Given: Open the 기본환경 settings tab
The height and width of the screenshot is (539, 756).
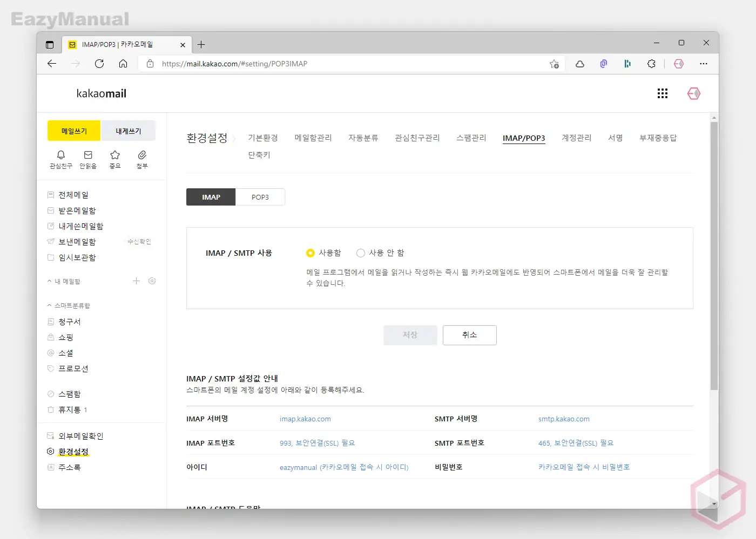Looking at the screenshot, I should click(x=263, y=138).
